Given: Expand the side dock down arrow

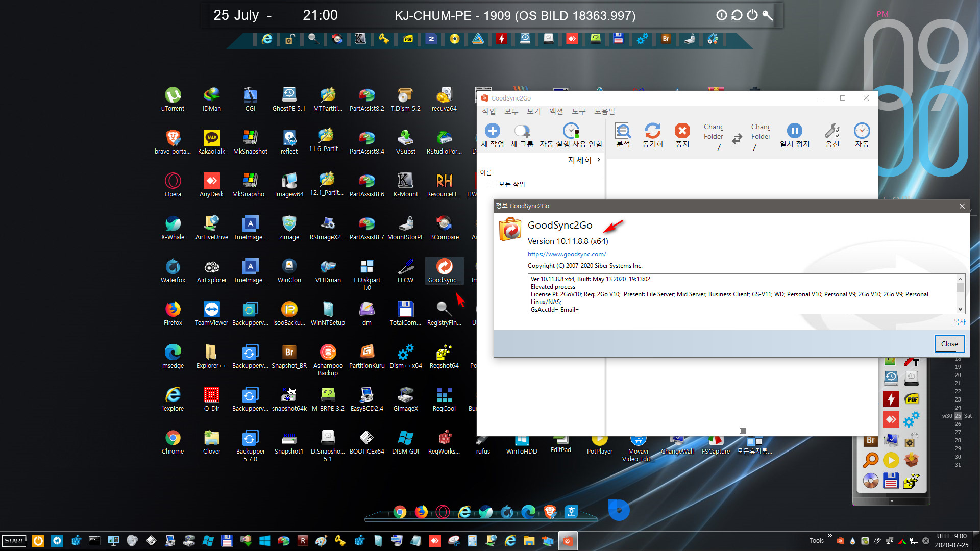Looking at the screenshot, I should click(x=892, y=501).
